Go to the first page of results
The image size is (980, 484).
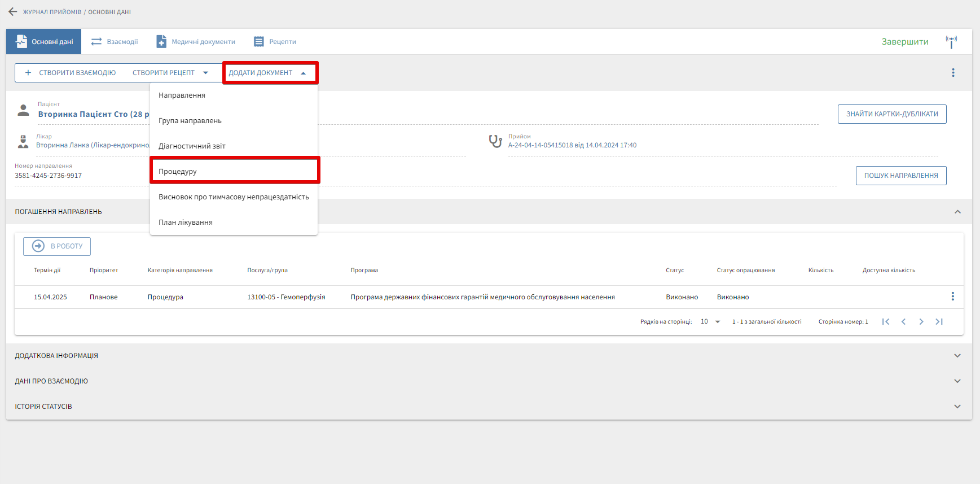pyautogui.click(x=886, y=322)
